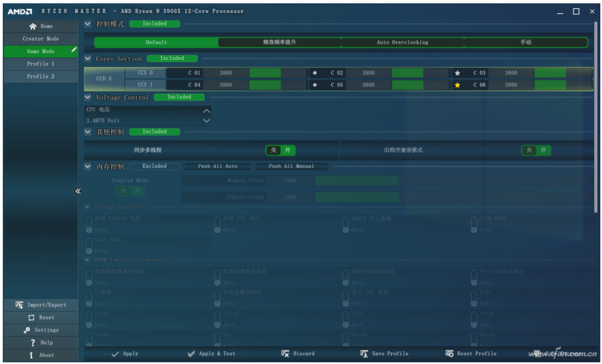
Task: Click the Apply checkmark icon
Action: coord(115,354)
